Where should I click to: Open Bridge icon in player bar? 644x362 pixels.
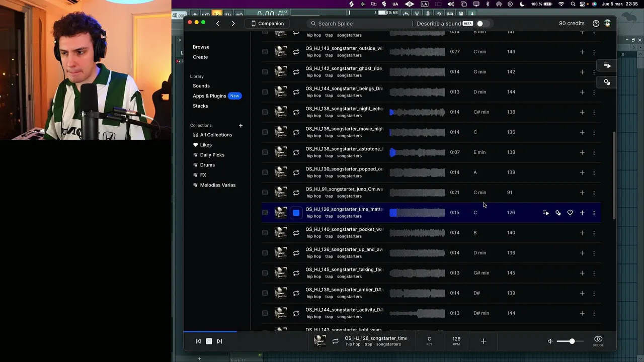598,341
